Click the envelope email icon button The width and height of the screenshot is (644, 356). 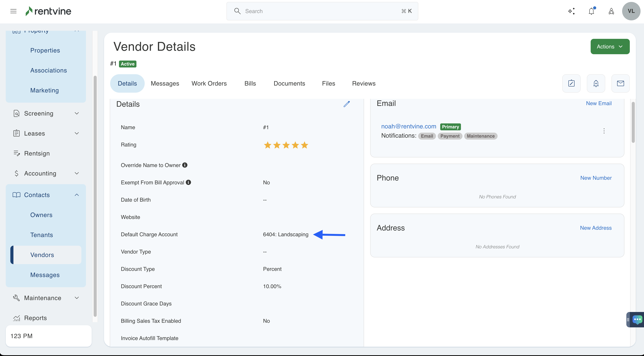click(620, 83)
